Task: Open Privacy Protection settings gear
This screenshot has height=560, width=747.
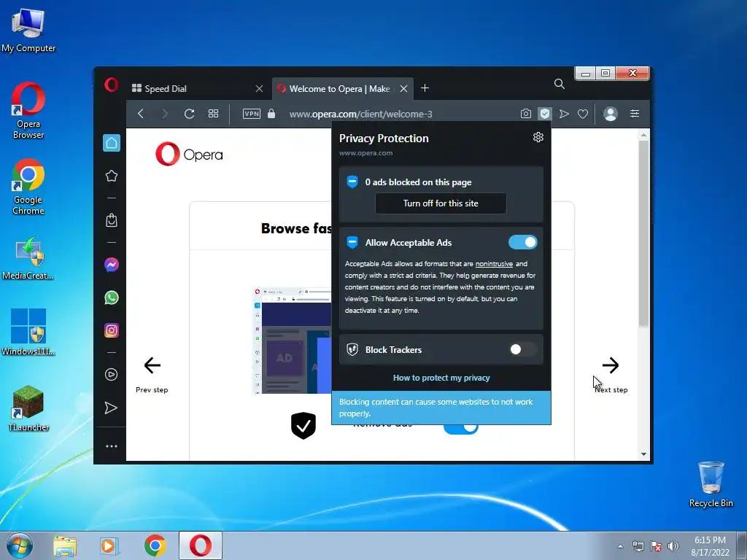Action: click(538, 137)
